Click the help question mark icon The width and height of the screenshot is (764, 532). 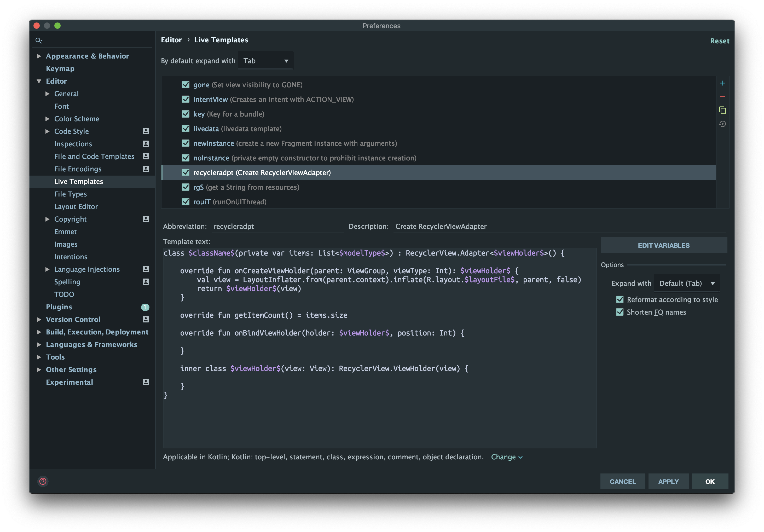coord(43,481)
